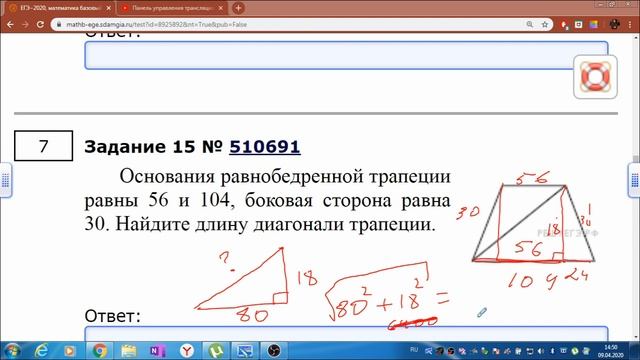The height and width of the screenshot is (360, 640).
Task: Click the RU language indicator in the tray
Action: coord(414,350)
